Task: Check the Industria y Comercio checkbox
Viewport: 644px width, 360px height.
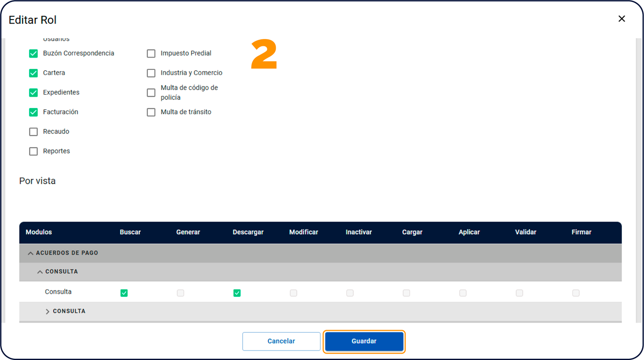Action: (151, 73)
